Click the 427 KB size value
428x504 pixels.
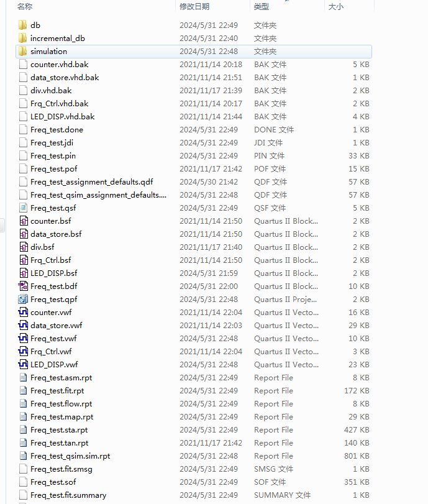[357, 430]
